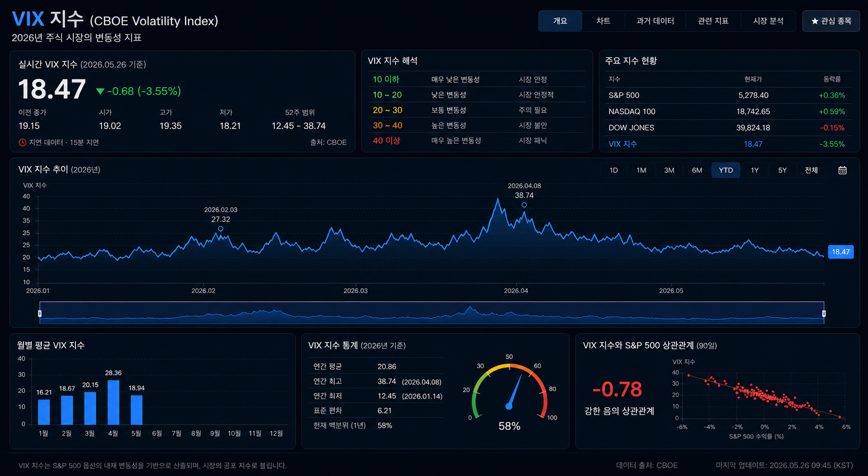Click the '30 ~ 40' interpretation row
This screenshot has height=476, width=868.
(476, 125)
